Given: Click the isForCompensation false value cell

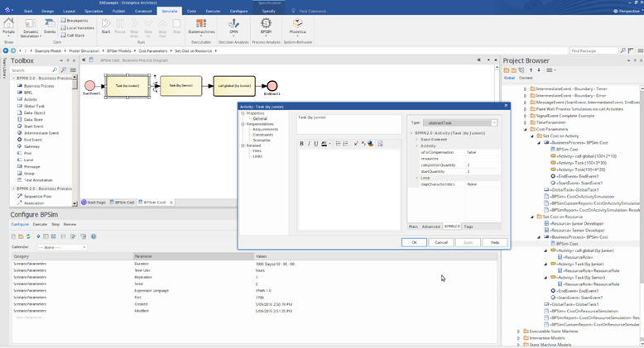Looking at the screenshot, I should 483,152.
